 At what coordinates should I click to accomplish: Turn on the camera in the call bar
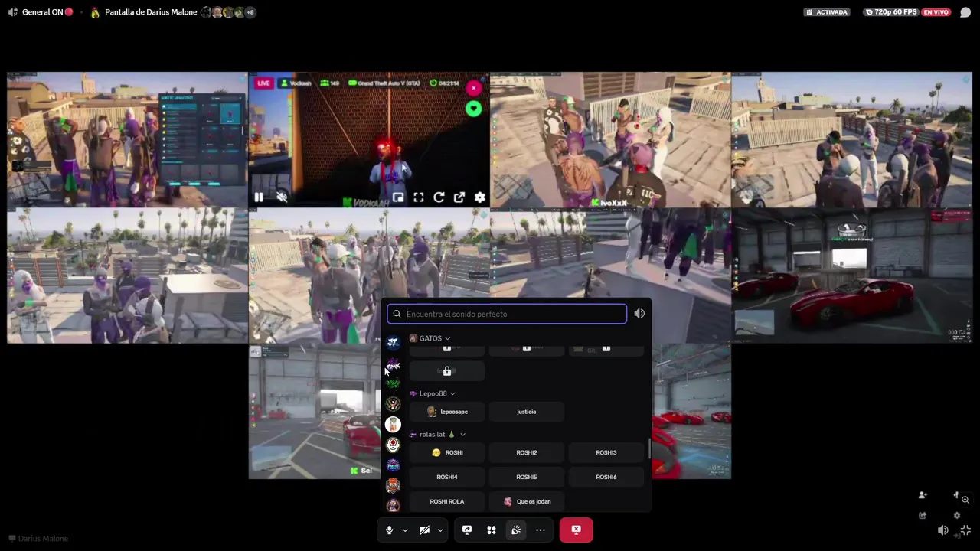tap(424, 530)
